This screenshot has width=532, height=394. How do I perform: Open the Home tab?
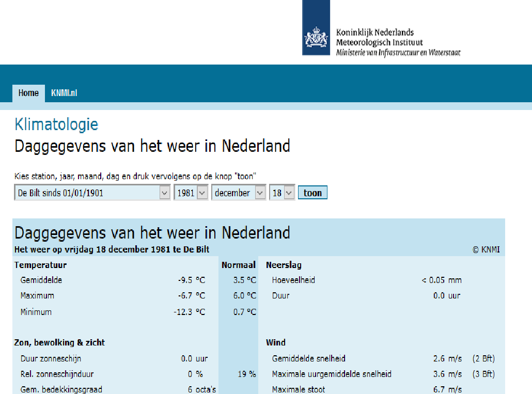[x=28, y=93]
